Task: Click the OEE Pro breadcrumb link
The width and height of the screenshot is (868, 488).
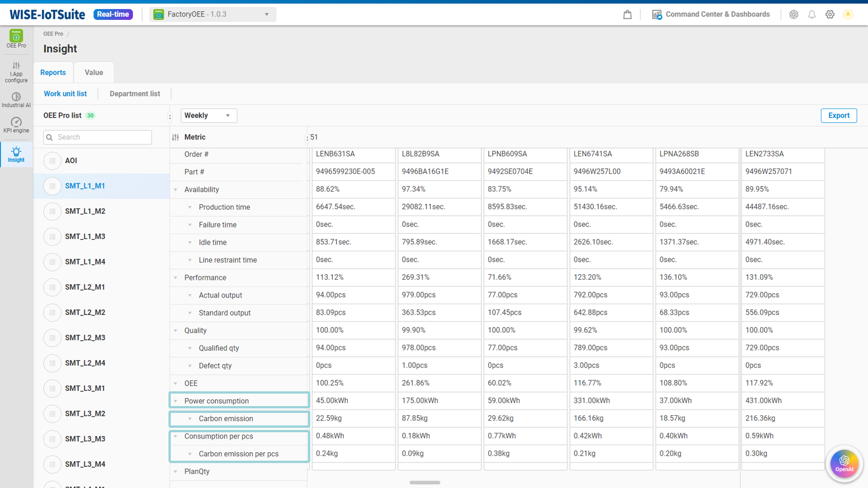Action: [x=54, y=34]
